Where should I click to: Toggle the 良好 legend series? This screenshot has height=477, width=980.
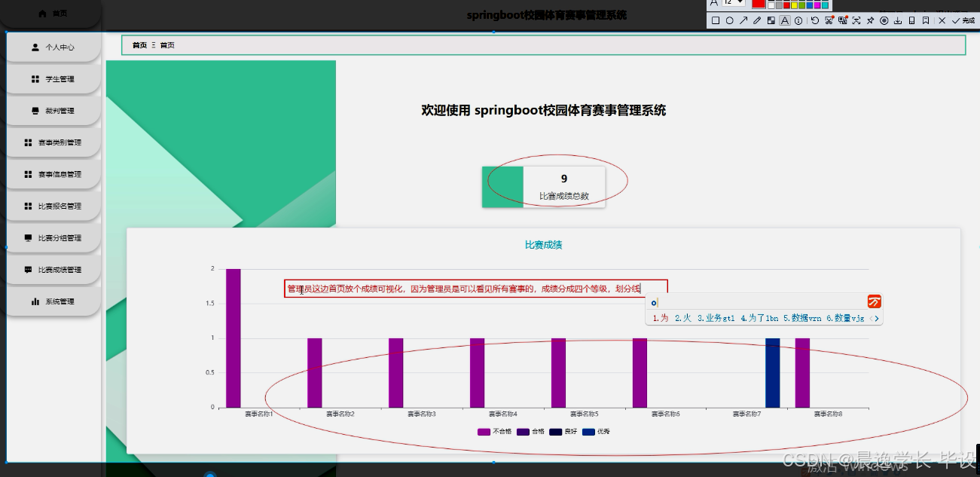[x=562, y=432]
